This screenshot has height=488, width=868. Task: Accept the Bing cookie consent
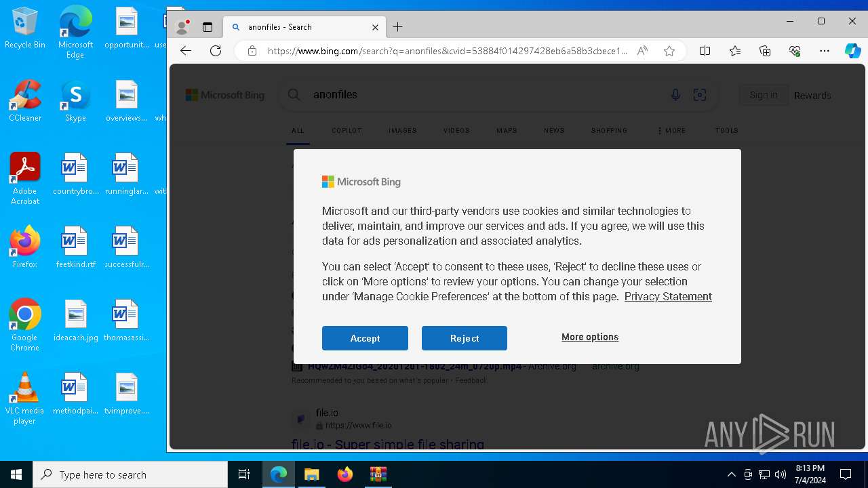coord(365,338)
